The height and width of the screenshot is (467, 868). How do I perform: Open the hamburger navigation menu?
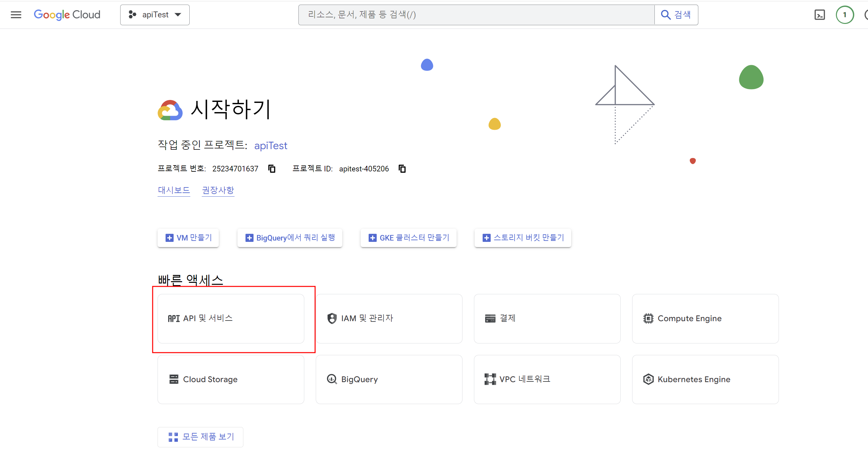click(x=16, y=14)
